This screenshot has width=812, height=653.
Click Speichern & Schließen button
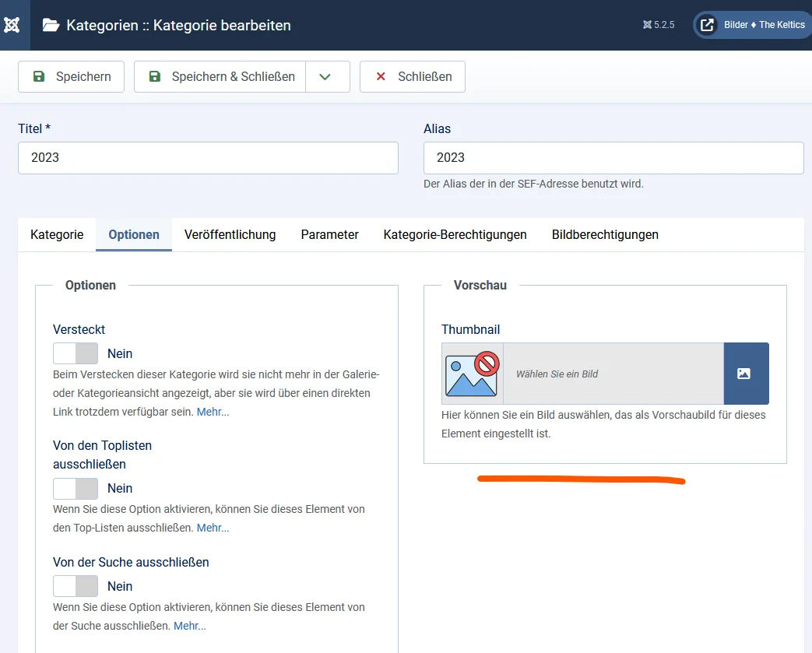(221, 77)
